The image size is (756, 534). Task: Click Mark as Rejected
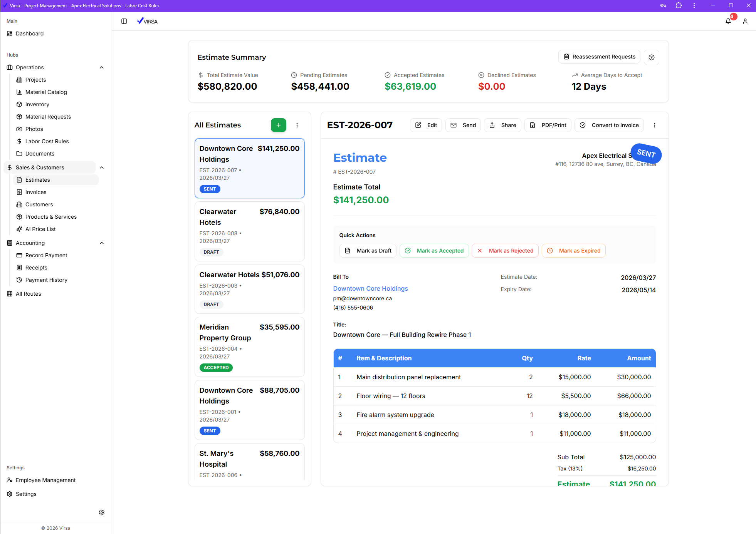[x=505, y=251]
